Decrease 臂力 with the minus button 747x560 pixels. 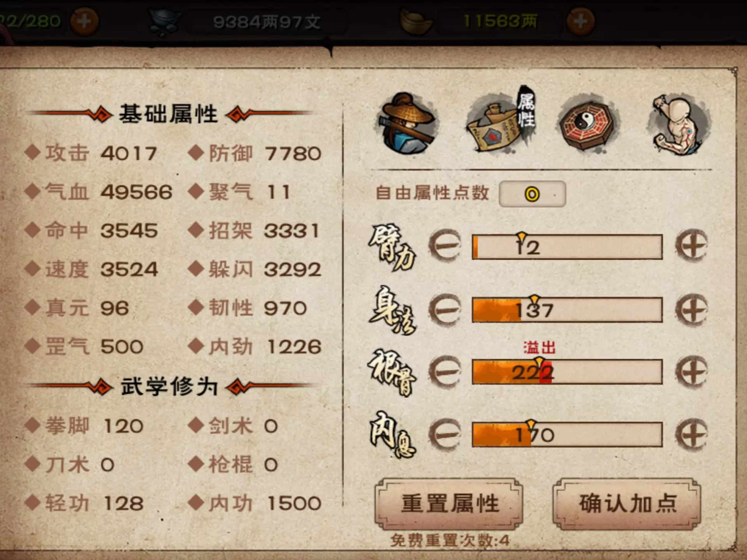[x=445, y=245]
